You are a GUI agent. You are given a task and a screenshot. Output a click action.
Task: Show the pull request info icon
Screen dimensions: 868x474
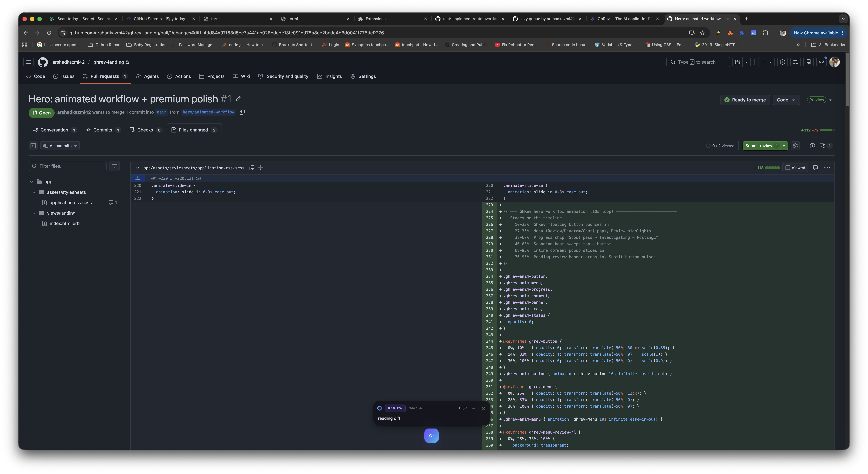coord(812,146)
